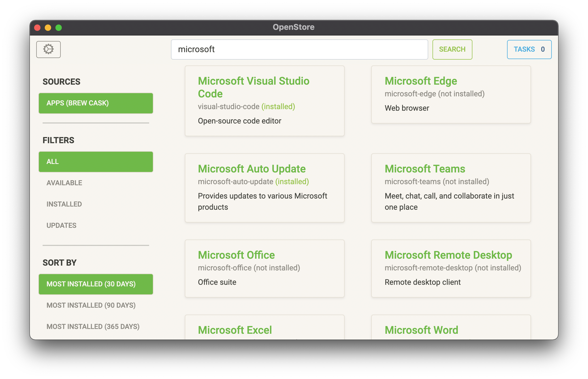Open the Microsoft Visual Studio Code card
This screenshot has height=379, width=588.
[264, 101]
